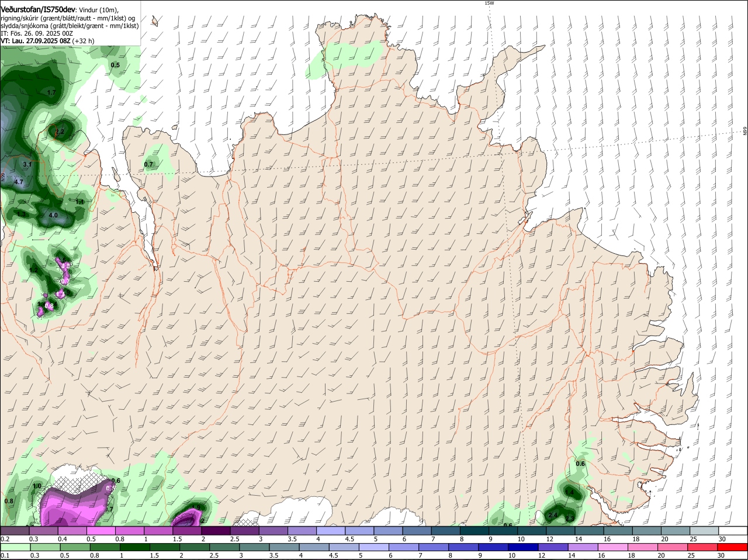Click the 1.3 precipitation value on the map
The image size is (748, 560).
click(x=22, y=214)
